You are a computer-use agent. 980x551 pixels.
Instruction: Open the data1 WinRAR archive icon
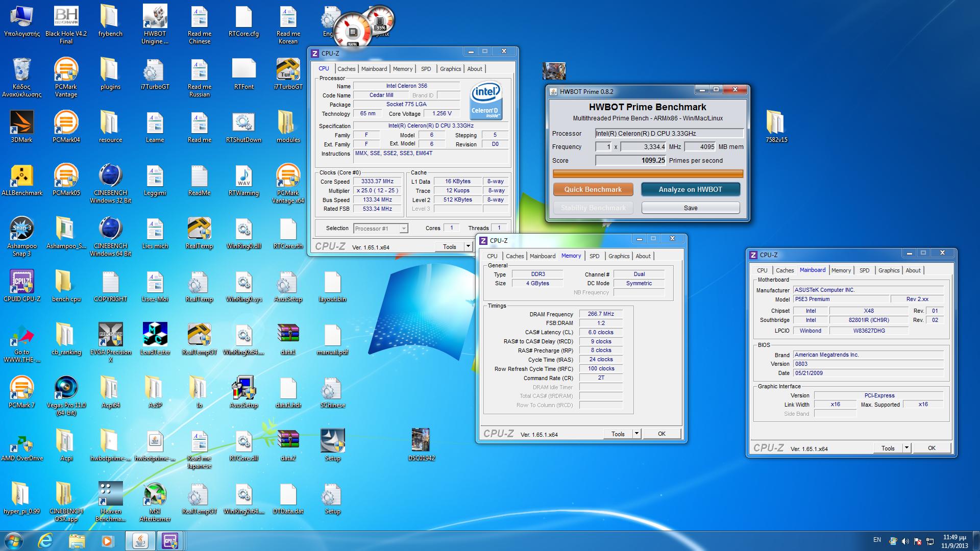288,339
